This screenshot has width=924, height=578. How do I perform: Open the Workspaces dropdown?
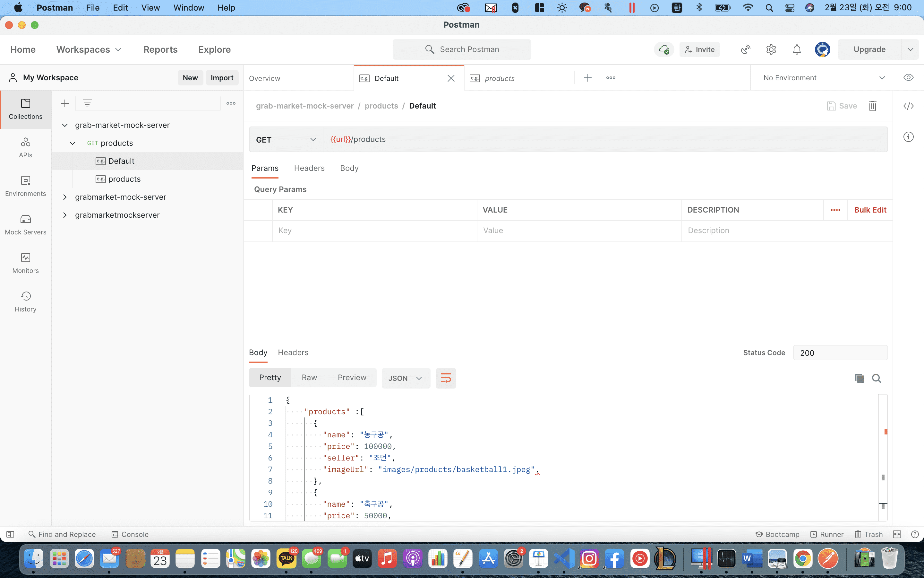89,49
